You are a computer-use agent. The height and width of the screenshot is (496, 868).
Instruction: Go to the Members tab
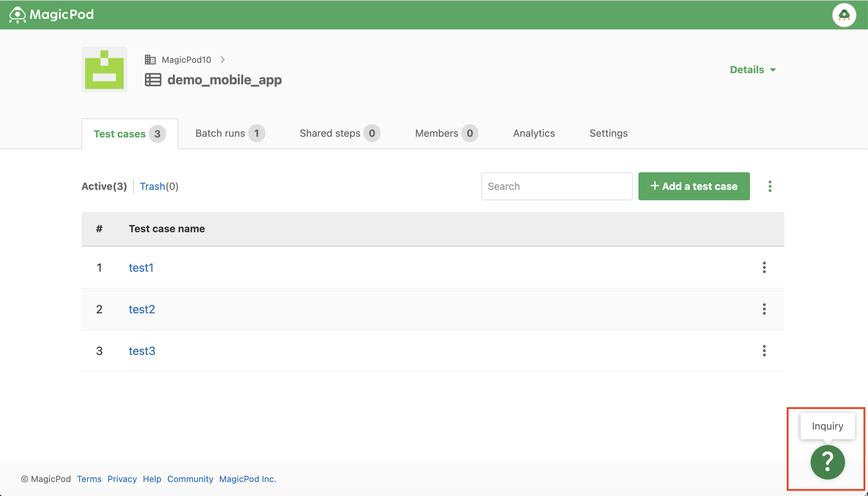point(446,134)
